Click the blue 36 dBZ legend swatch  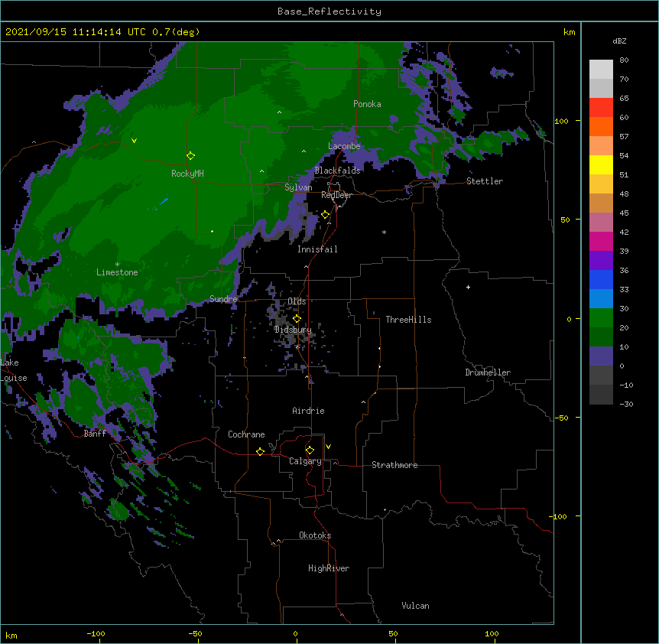click(x=601, y=279)
